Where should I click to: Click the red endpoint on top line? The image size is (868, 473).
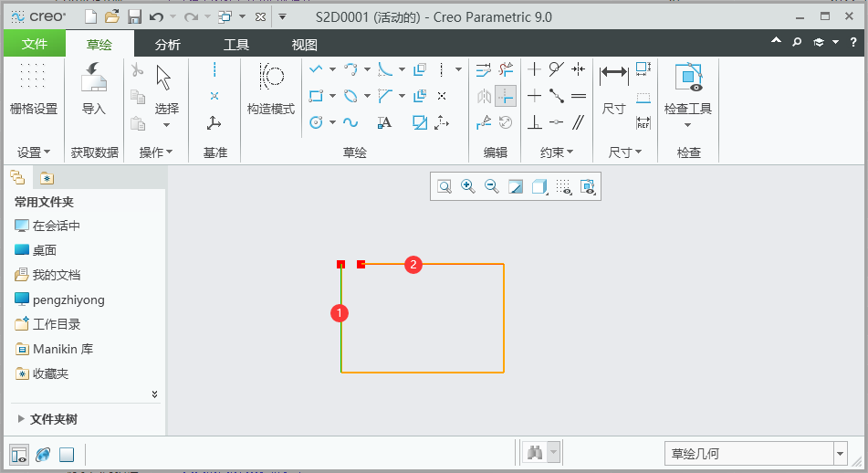click(x=361, y=264)
